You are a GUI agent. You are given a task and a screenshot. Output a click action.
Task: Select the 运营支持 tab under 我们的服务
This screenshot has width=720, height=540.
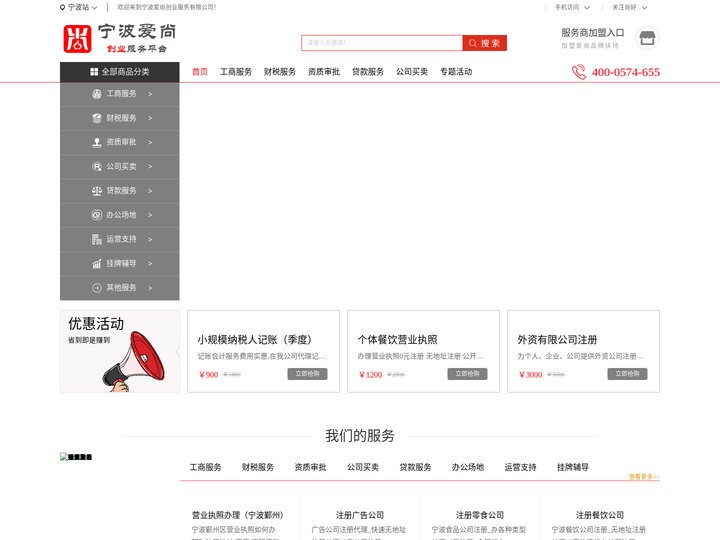click(520, 467)
